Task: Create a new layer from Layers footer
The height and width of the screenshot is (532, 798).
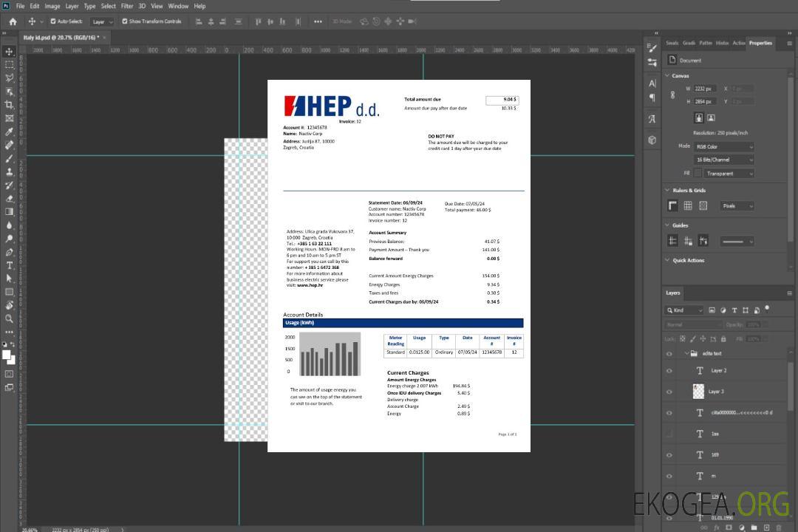Action: 766,528
